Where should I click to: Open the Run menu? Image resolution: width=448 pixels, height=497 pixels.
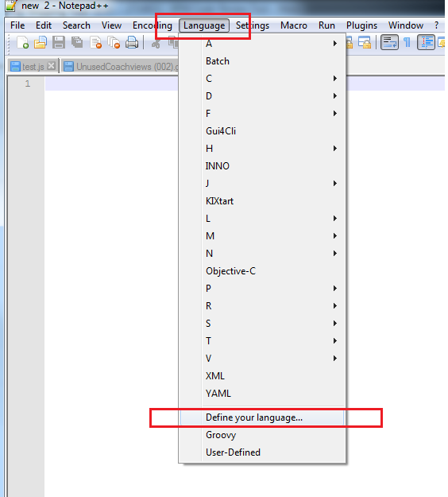[326, 25]
